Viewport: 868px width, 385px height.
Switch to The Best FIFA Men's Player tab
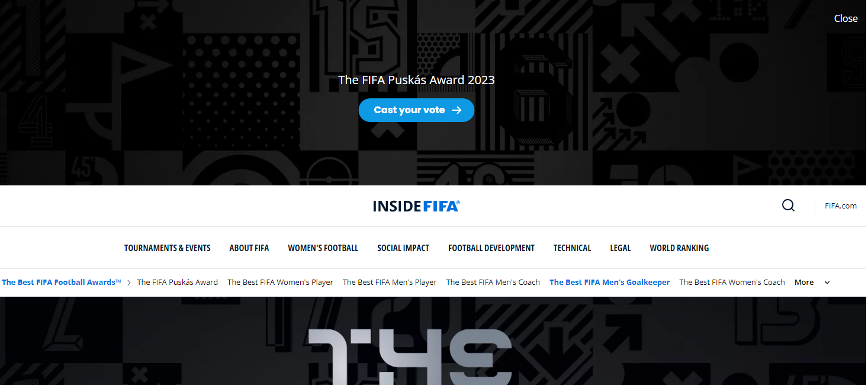(390, 283)
